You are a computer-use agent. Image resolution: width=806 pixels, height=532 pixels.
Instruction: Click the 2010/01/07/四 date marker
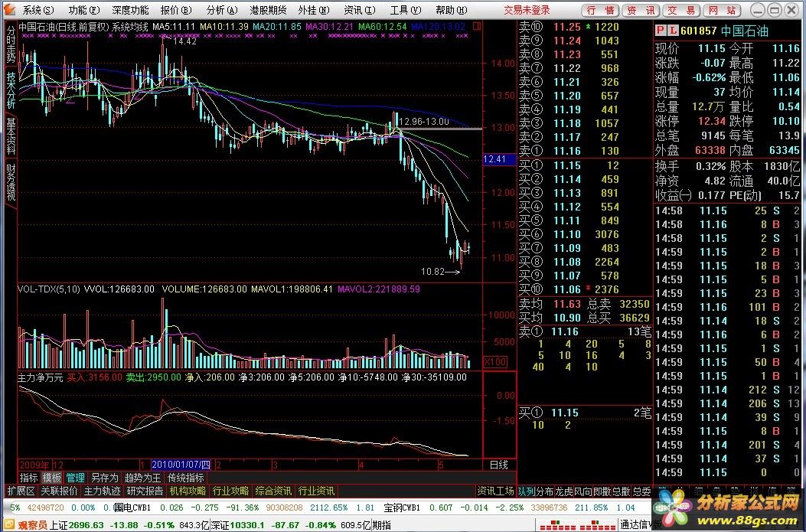point(181,465)
